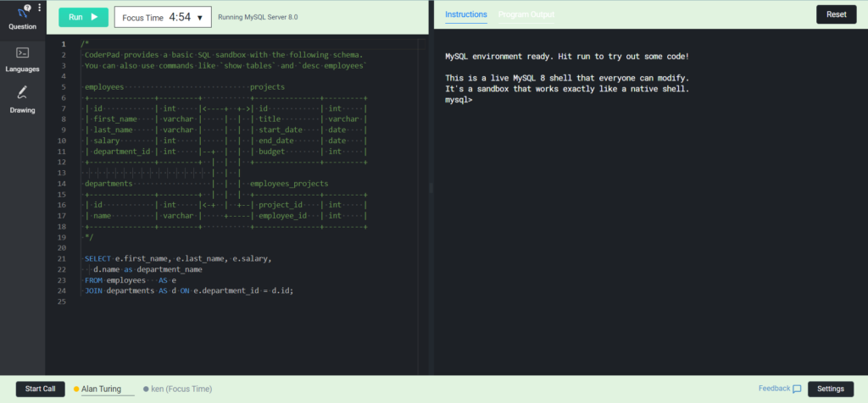Open the Languages sidebar icon
The image size is (868, 403).
tap(22, 53)
